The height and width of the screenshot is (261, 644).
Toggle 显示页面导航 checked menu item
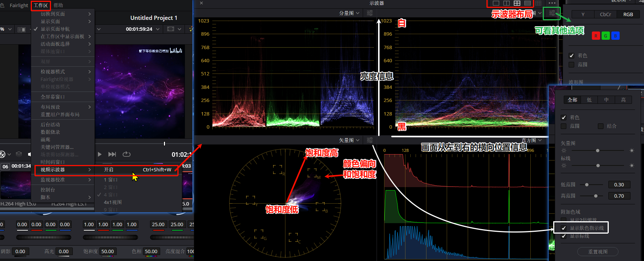tap(63, 29)
